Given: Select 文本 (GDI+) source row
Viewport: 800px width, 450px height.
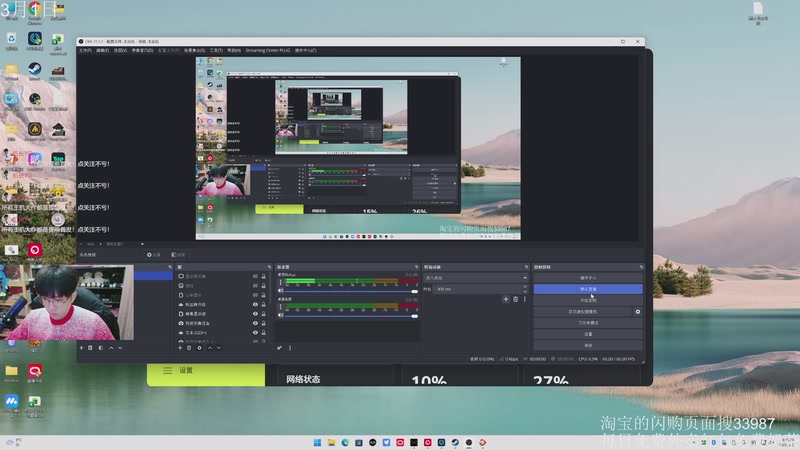Looking at the screenshot, I should [x=222, y=333].
